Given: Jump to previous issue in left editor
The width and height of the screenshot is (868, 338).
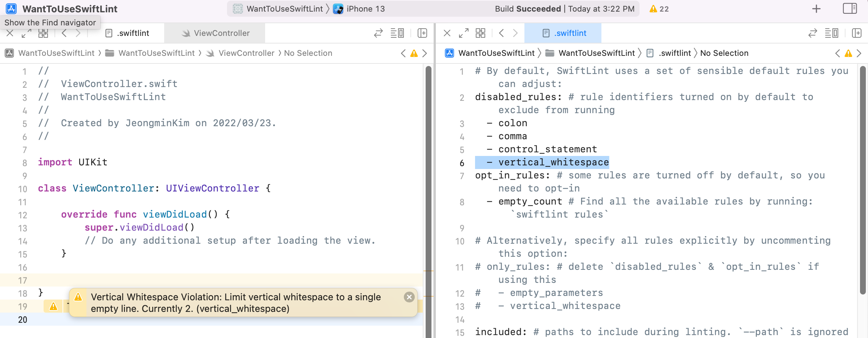Looking at the screenshot, I should click(x=403, y=53).
